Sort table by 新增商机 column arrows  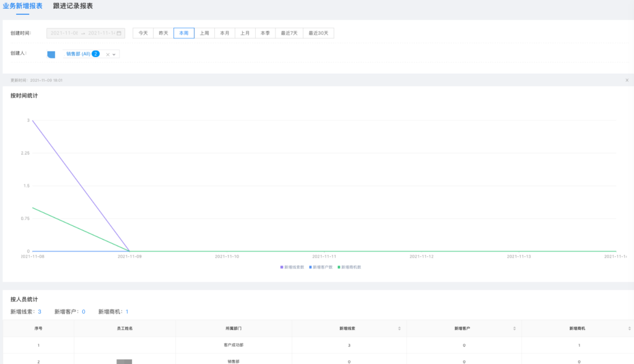(x=630, y=328)
